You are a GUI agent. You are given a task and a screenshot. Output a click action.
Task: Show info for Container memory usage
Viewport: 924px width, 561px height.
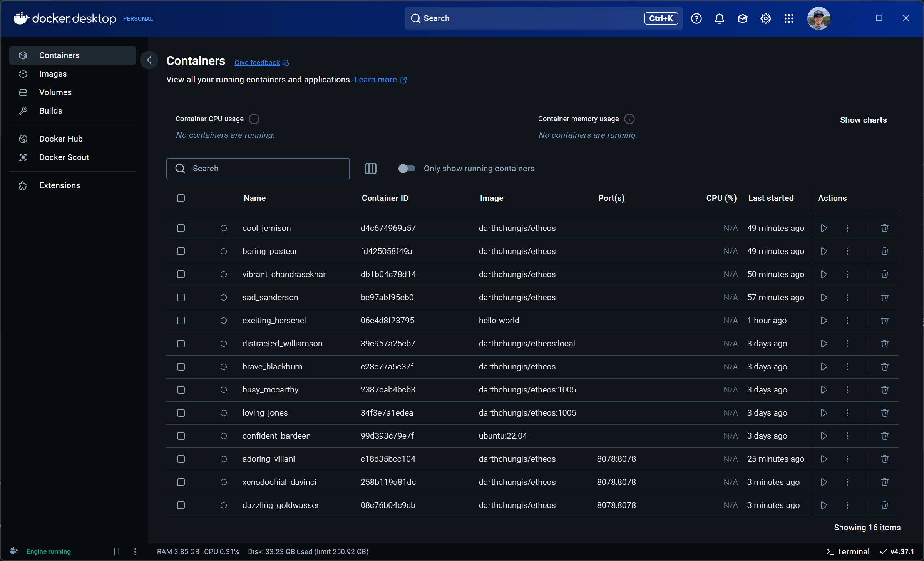(629, 119)
